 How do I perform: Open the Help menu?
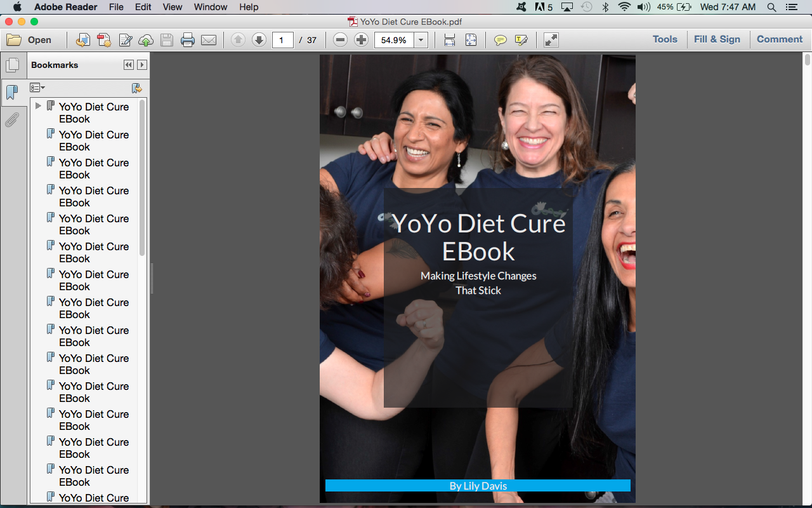pos(249,7)
